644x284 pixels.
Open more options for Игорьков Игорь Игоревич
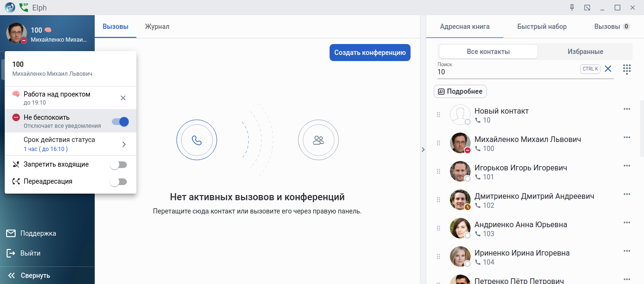click(x=627, y=166)
